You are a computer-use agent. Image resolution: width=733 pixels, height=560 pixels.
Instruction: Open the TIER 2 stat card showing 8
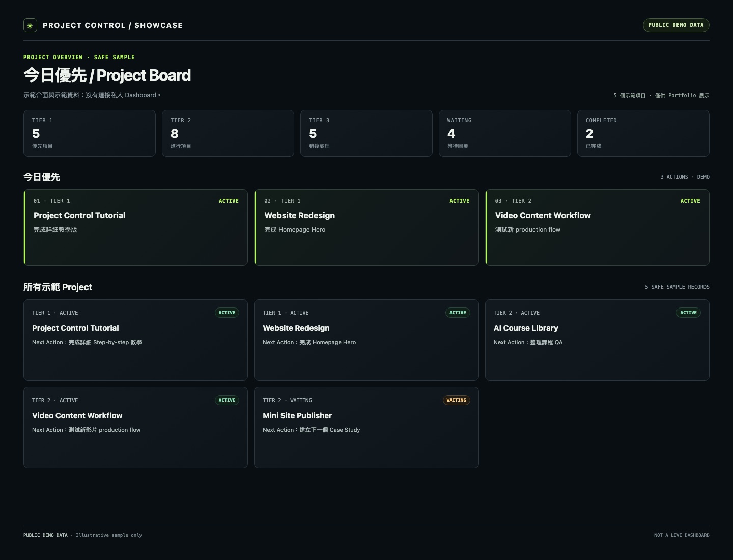point(228,133)
